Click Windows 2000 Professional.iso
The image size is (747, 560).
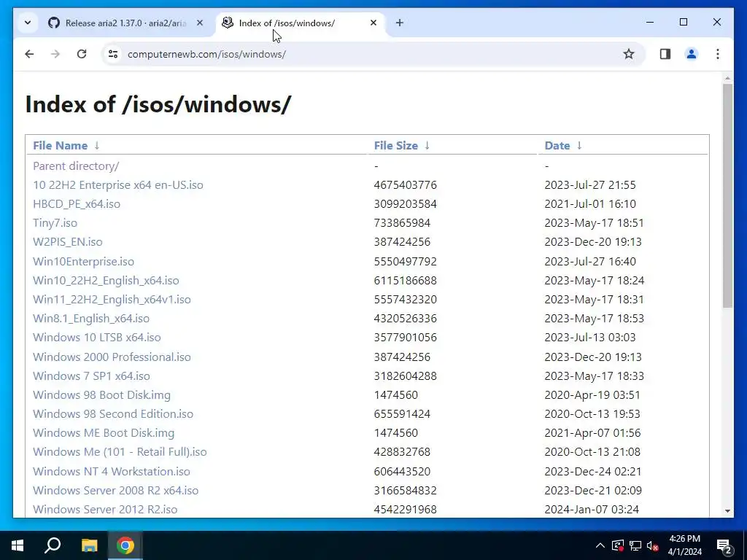[x=112, y=357]
